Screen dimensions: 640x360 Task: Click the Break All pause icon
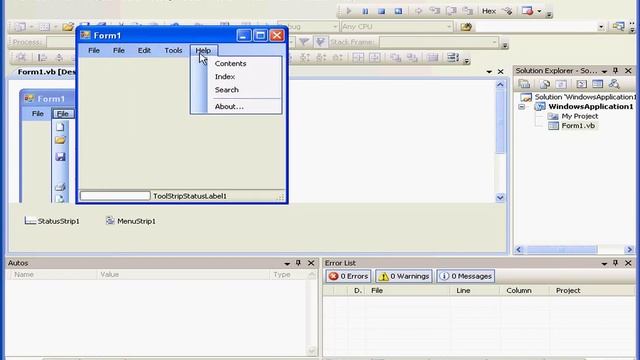click(x=365, y=11)
